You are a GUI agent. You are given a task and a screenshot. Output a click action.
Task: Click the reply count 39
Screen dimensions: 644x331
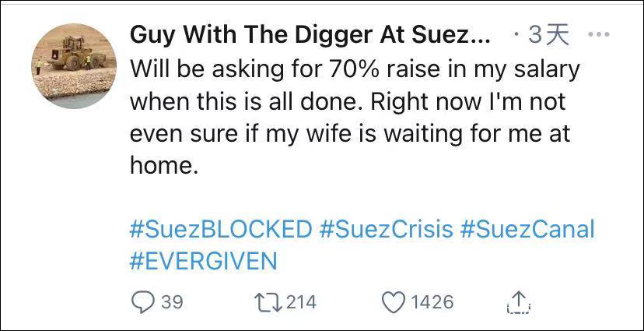171,301
